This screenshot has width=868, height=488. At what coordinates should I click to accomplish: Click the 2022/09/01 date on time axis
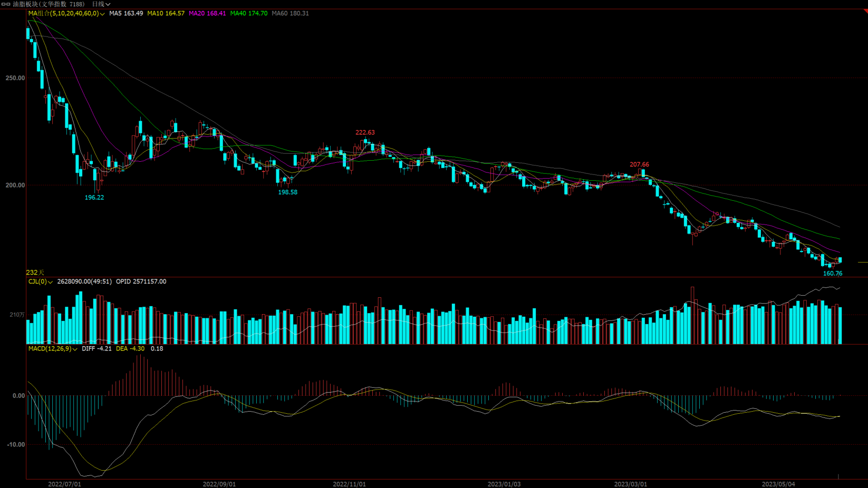tap(219, 484)
